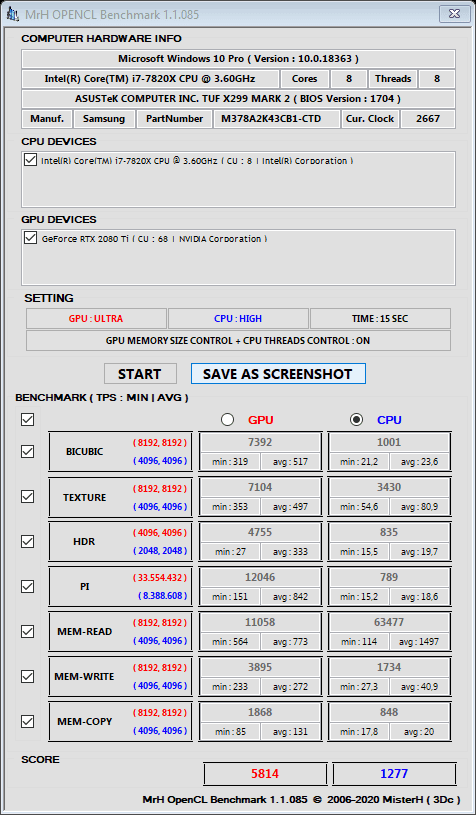The height and width of the screenshot is (815, 476).
Task: Click the TEXTURE CPU avg : 80,9 value
Action: click(419, 506)
